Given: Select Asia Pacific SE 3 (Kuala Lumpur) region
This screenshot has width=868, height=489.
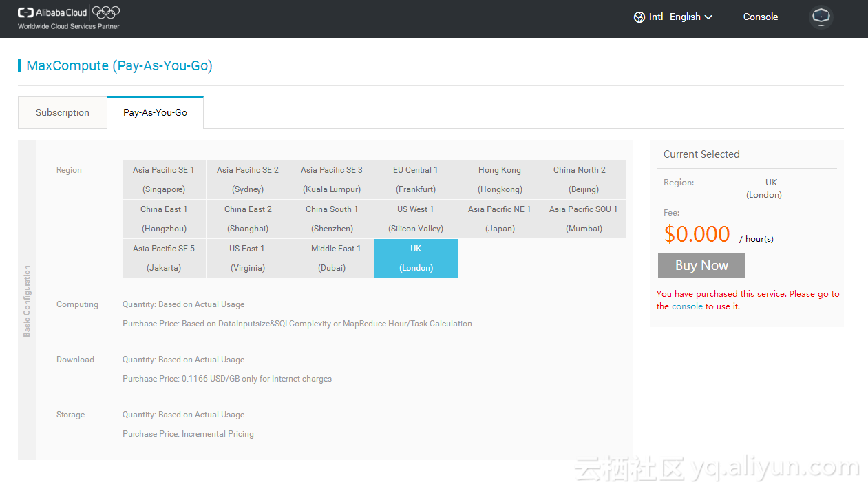Looking at the screenshot, I should coord(332,180).
